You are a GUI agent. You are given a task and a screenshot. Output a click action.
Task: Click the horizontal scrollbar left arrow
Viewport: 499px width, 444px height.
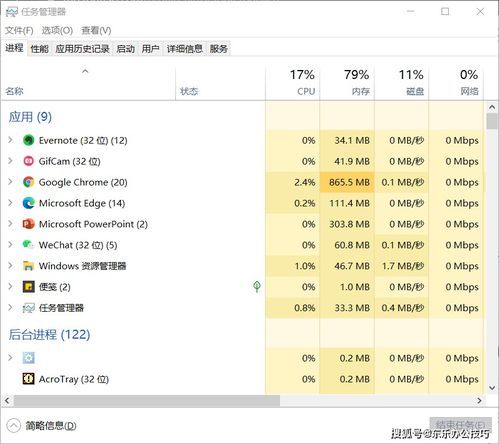[x=7, y=400]
